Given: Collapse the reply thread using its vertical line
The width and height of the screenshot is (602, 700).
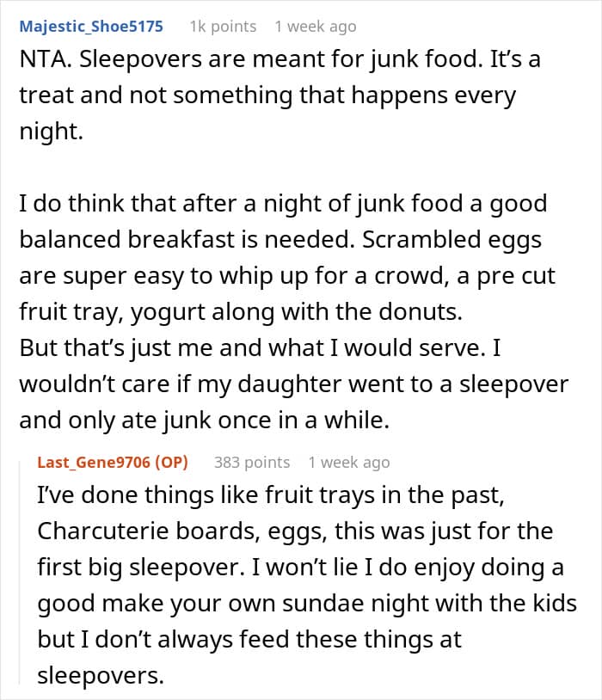Looking at the screenshot, I should 20,573.
